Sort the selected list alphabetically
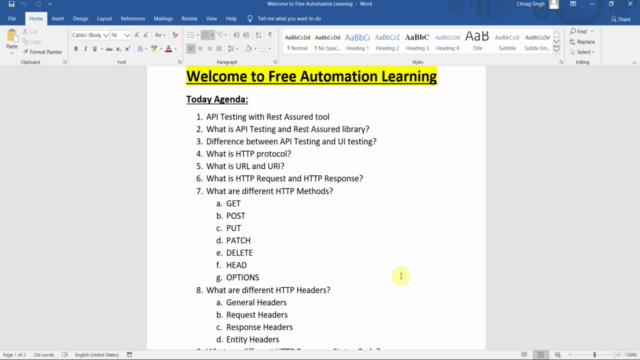 pyautogui.click(x=258, y=35)
